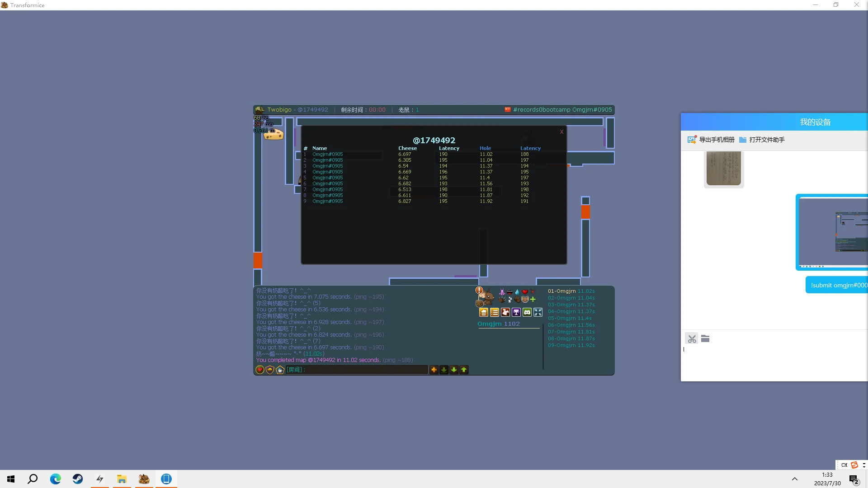Screen dimensions: 868x488
Task: Select the red heart kiss emote
Action: (525, 292)
